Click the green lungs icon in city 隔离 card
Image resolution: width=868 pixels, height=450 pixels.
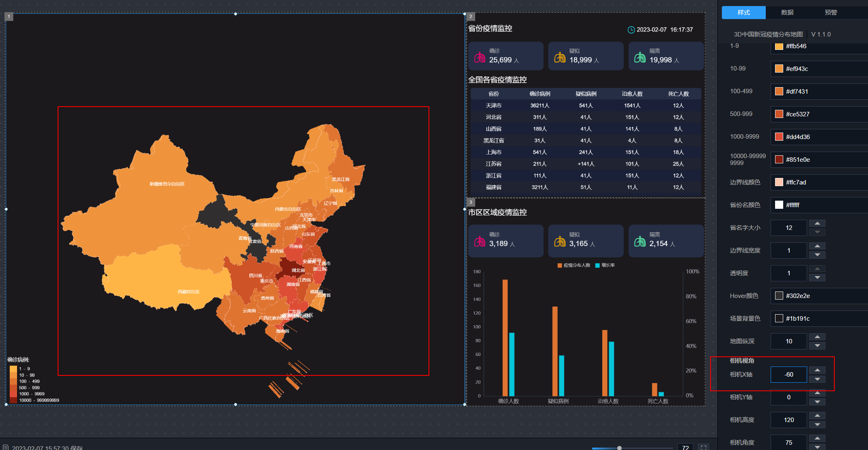(640, 241)
